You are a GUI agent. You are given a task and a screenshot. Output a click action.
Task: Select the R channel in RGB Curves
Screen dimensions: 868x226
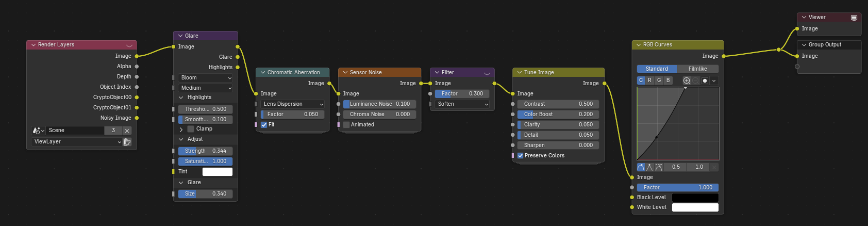pyautogui.click(x=649, y=80)
